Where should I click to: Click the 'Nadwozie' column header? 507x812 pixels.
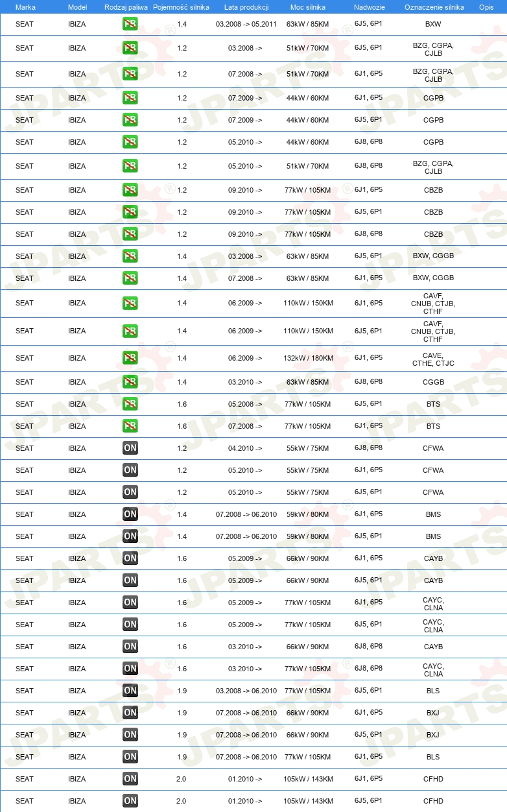click(369, 6)
